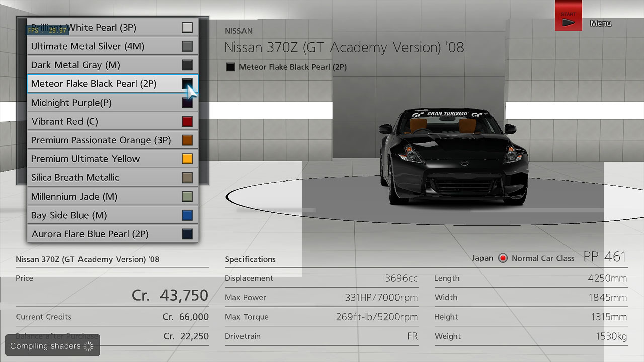Click the 'Specifications' section heading
This screenshot has width=644, height=362.
(250, 259)
